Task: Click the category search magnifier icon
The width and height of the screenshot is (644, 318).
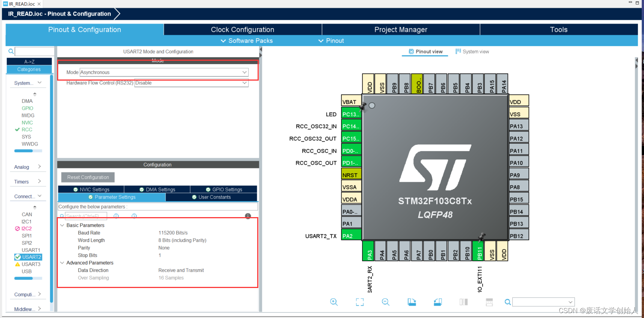Action: (x=11, y=51)
